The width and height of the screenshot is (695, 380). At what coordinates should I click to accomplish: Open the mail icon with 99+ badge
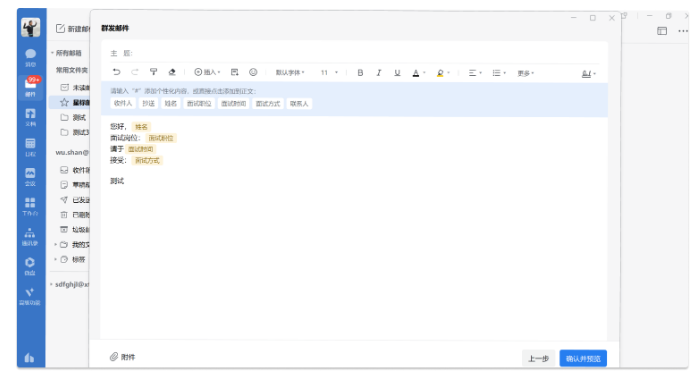(x=31, y=86)
